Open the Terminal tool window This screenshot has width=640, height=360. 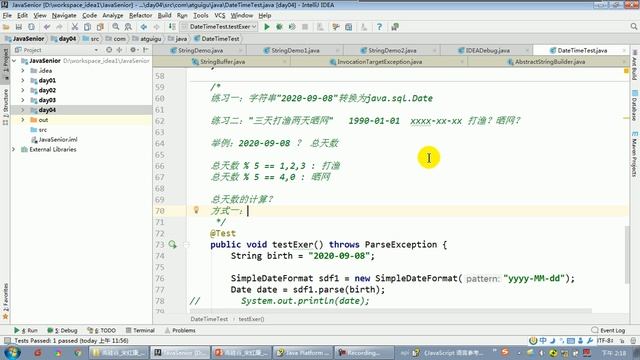click(x=140, y=330)
